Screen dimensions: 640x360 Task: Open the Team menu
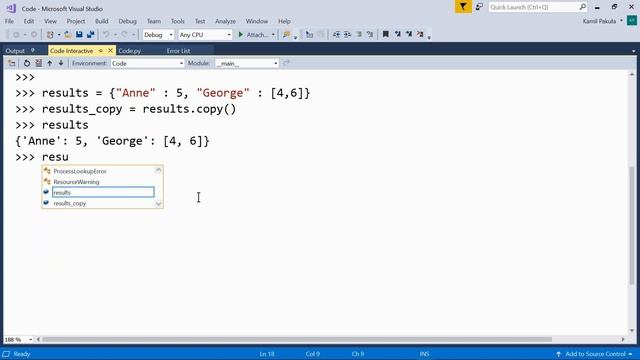154,21
